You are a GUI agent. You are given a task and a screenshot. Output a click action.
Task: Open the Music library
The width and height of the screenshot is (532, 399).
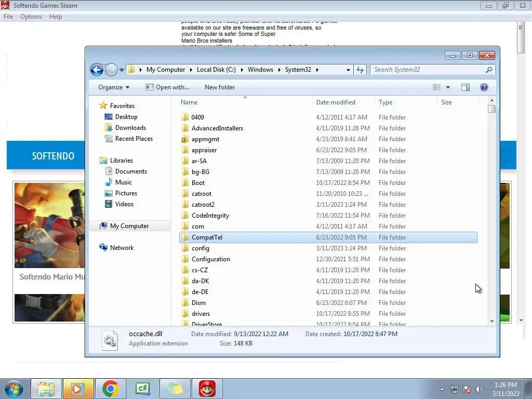(x=118, y=182)
